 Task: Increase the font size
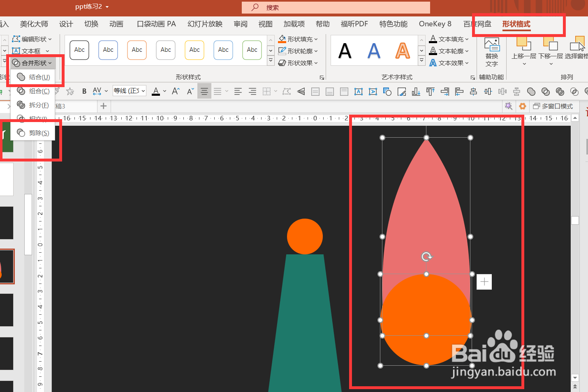click(176, 91)
